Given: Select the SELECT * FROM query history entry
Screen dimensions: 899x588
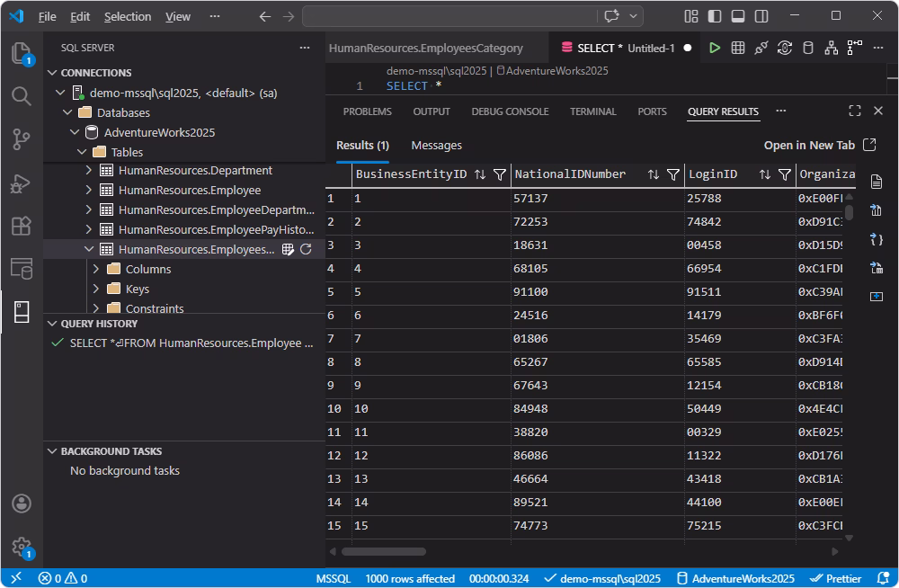Looking at the screenshot, I should (184, 343).
